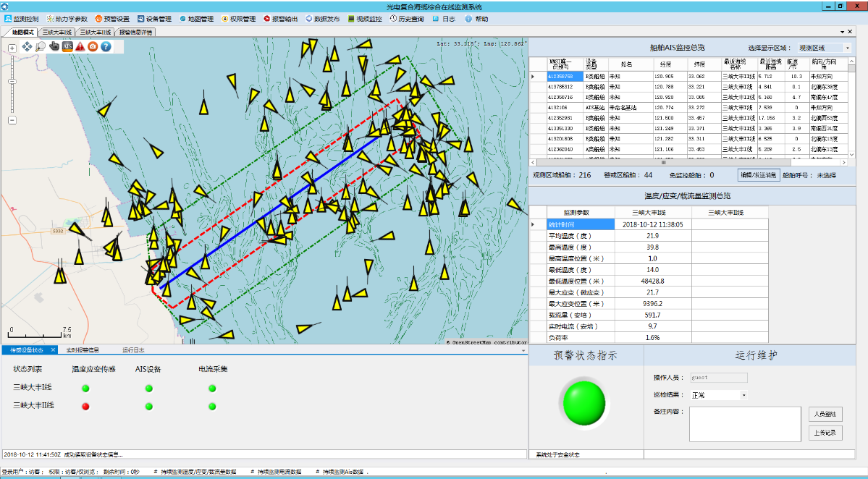Select the map magnifier zoom tool

[41, 46]
